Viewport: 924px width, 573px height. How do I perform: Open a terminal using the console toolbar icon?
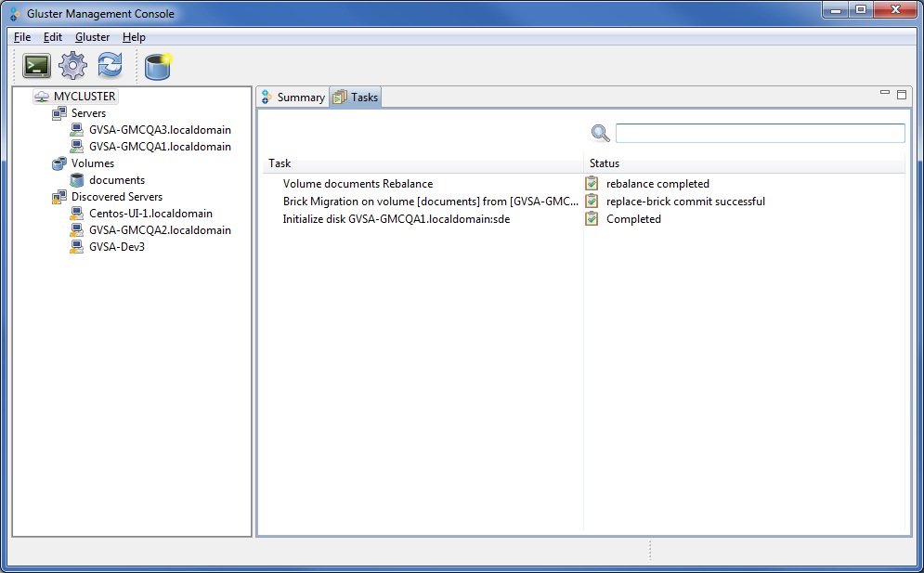[36, 65]
